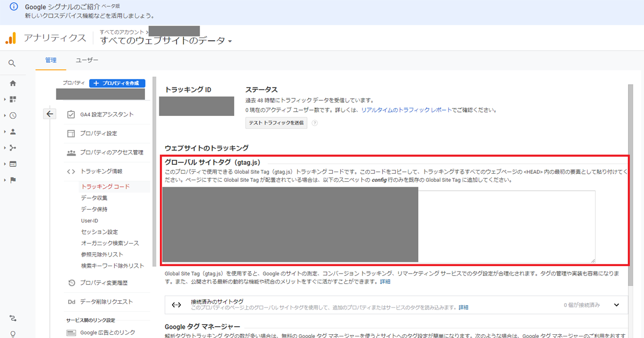Image resolution: width=644 pixels, height=338 pixels.
Task: Expand the Realtime sidebar section arrow
Action: tap(5, 115)
